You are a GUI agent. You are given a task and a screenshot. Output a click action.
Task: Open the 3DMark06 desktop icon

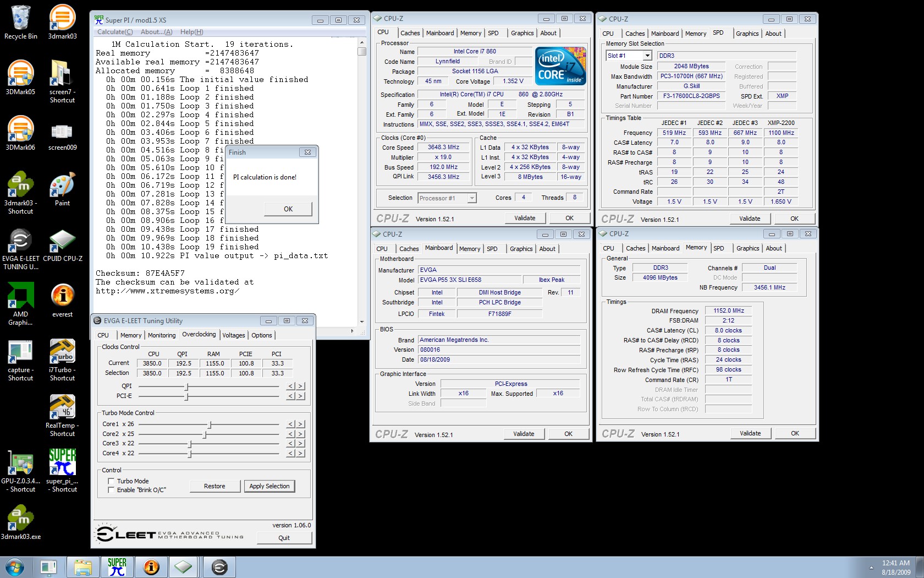(20, 133)
